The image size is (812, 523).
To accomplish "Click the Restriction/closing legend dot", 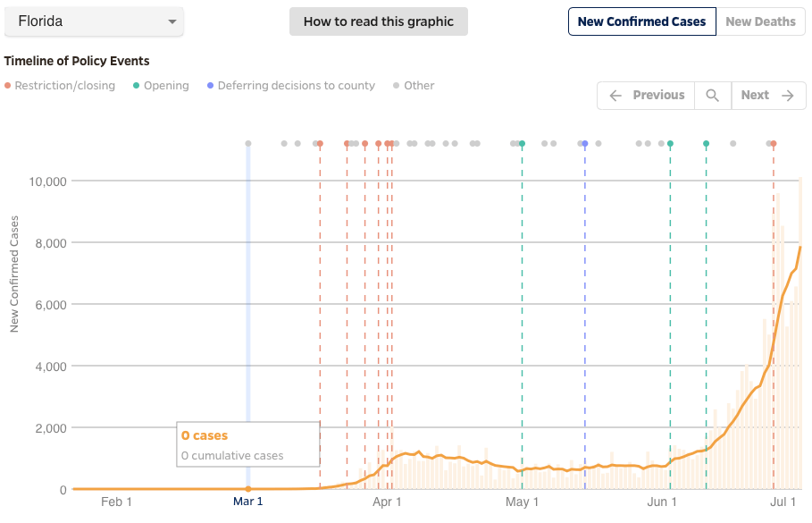I will pos(8,86).
